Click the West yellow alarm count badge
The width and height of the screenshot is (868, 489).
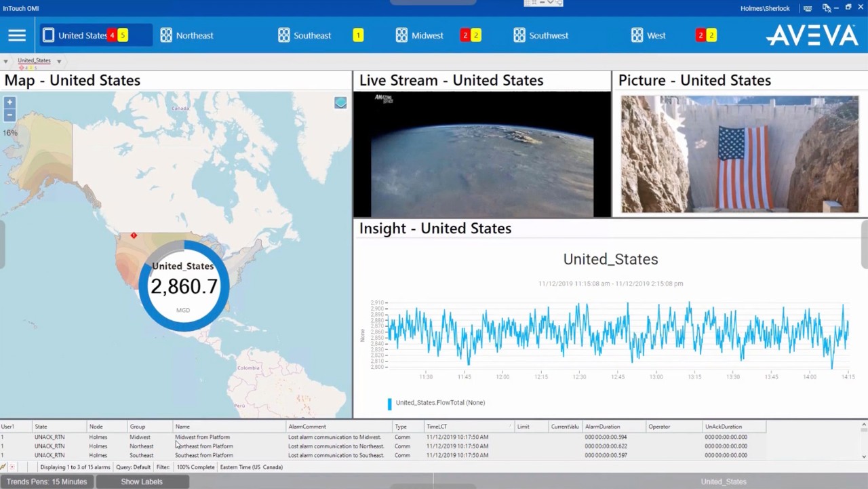(x=711, y=35)
